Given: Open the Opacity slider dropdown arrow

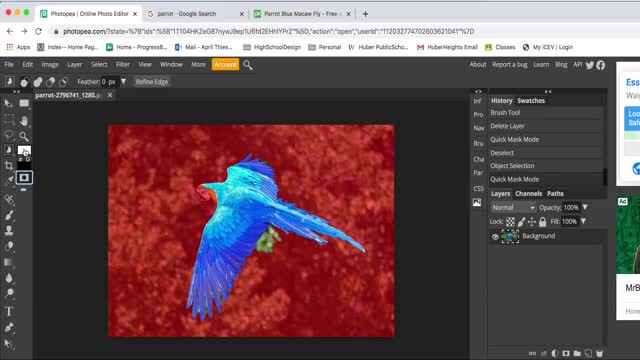Looking at the screenshot, I should pos(585,207).
